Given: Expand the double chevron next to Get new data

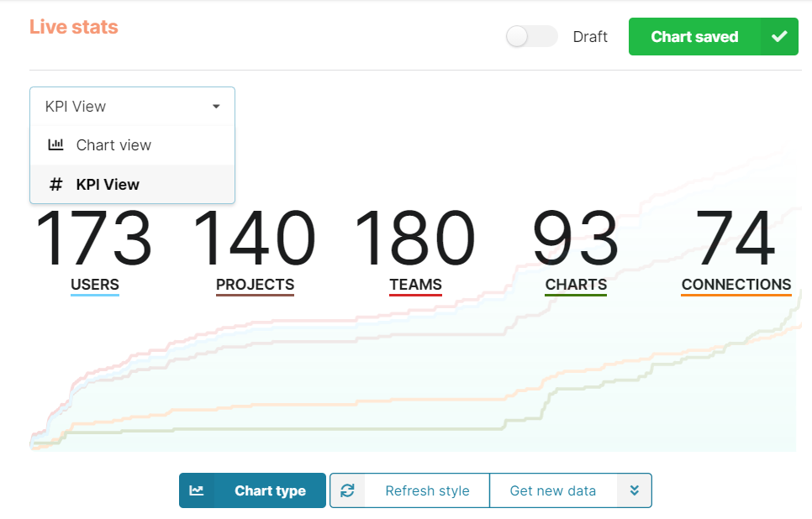Looking at the screenshot, I should [x=635, y=490].
